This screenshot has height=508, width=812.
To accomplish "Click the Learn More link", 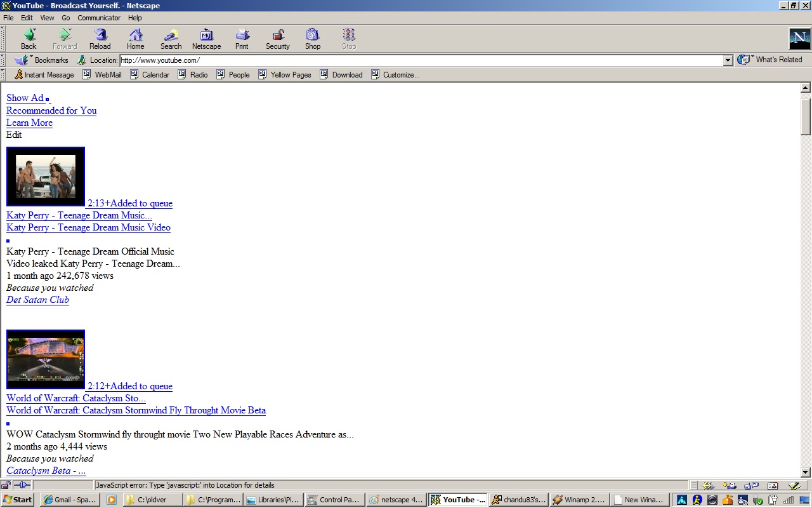I will pyautogui.click(x=29, y=123).
